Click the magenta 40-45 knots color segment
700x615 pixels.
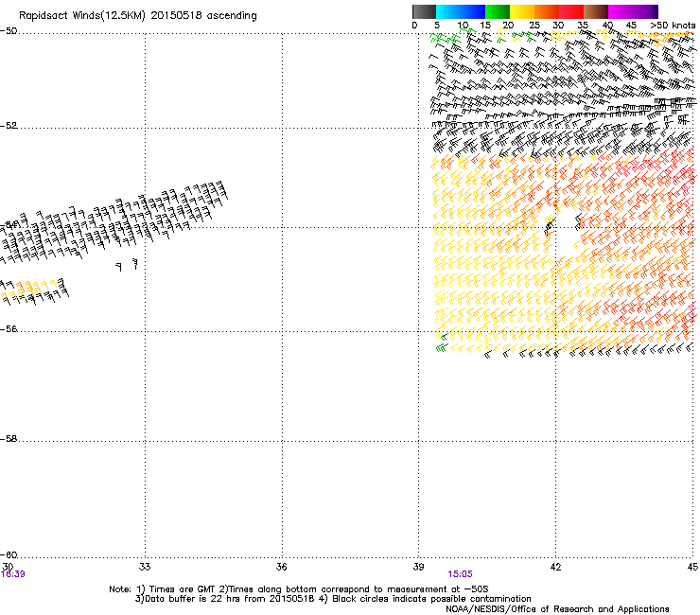click(x=621, y=11)
